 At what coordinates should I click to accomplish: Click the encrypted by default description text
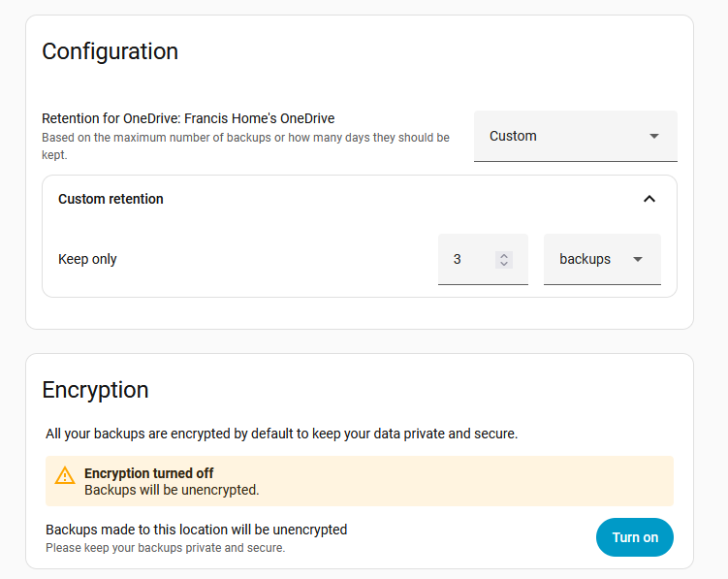(x=281, y=434)
